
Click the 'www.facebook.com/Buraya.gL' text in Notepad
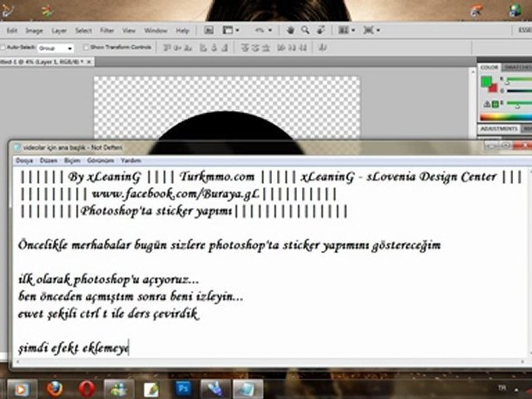click(176, 194)
